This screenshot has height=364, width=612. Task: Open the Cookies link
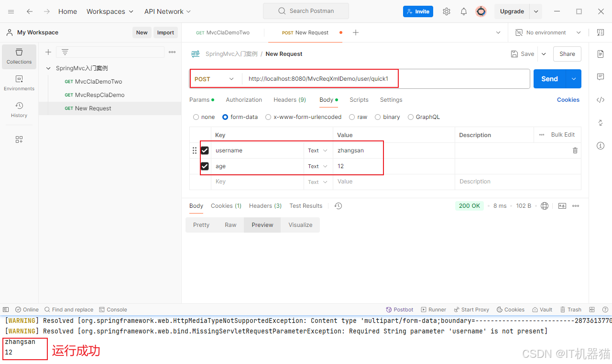pos(568,100)
